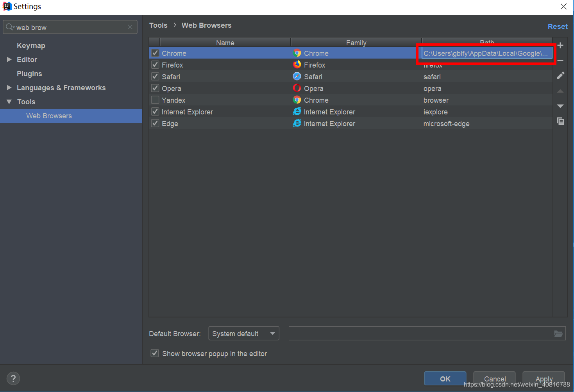Uncheck the Chrome browser checkbox
Image resolution: width=574 pixels, height=392 pixels.
pyautogui.click(x=155, y=53)
